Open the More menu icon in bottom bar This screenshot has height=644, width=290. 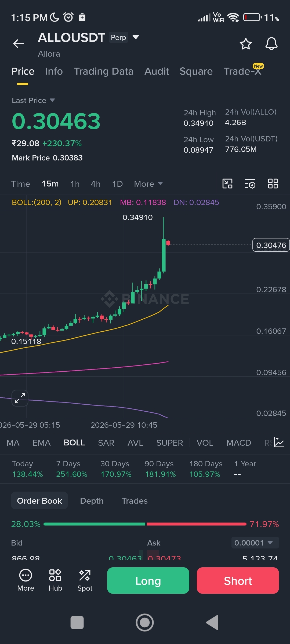(x=26, y=580)
